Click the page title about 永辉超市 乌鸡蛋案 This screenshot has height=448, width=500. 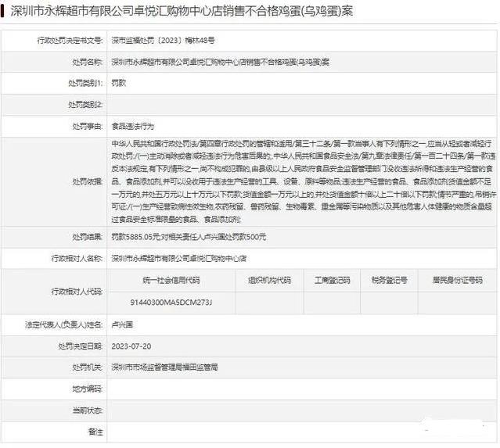pos(182,12)
